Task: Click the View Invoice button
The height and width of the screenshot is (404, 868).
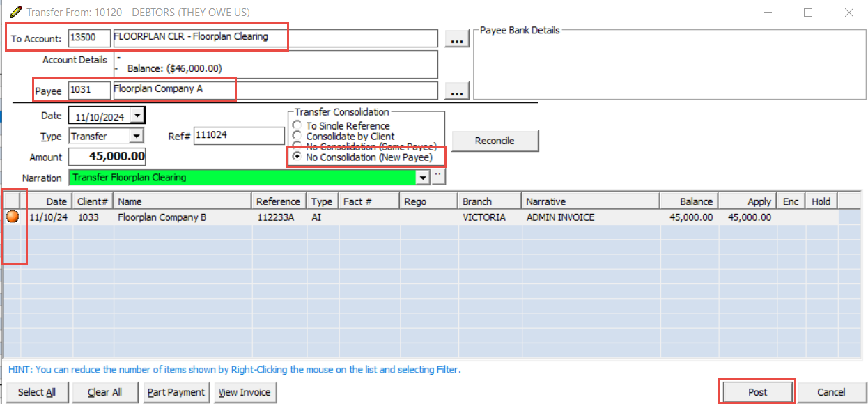Action: [244, 392]
